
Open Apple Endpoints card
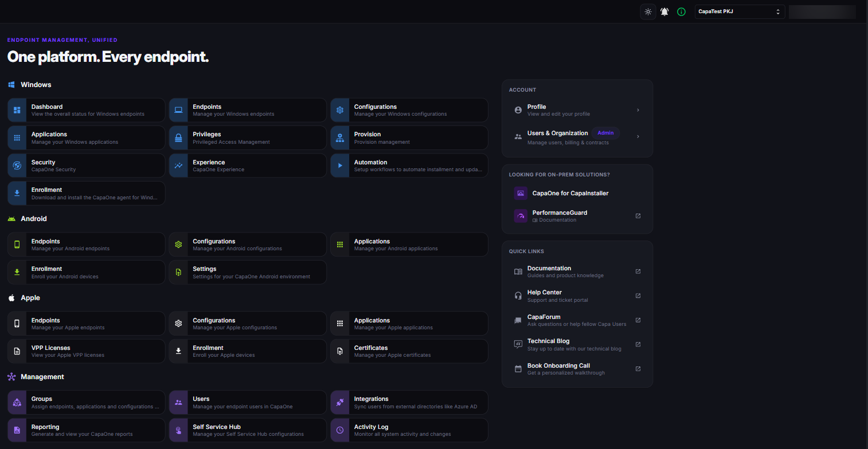tap(87, 324)
